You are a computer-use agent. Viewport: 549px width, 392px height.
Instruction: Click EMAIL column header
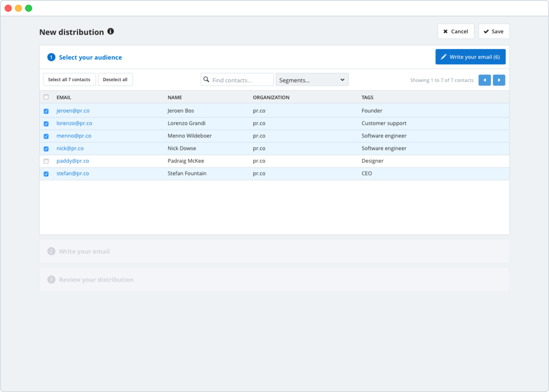point(64,98)
